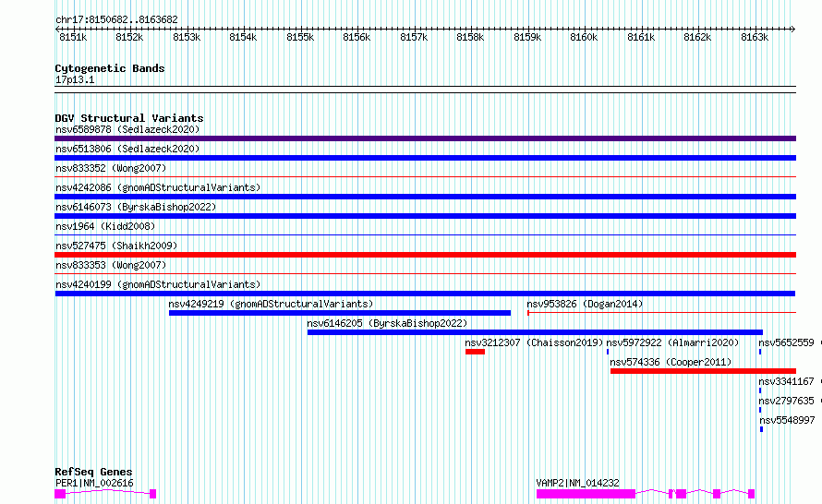Open the VAMP2|NM_014232 gene label
The width and height of the screenshot is (822, 504).
(x=577, y=483)
